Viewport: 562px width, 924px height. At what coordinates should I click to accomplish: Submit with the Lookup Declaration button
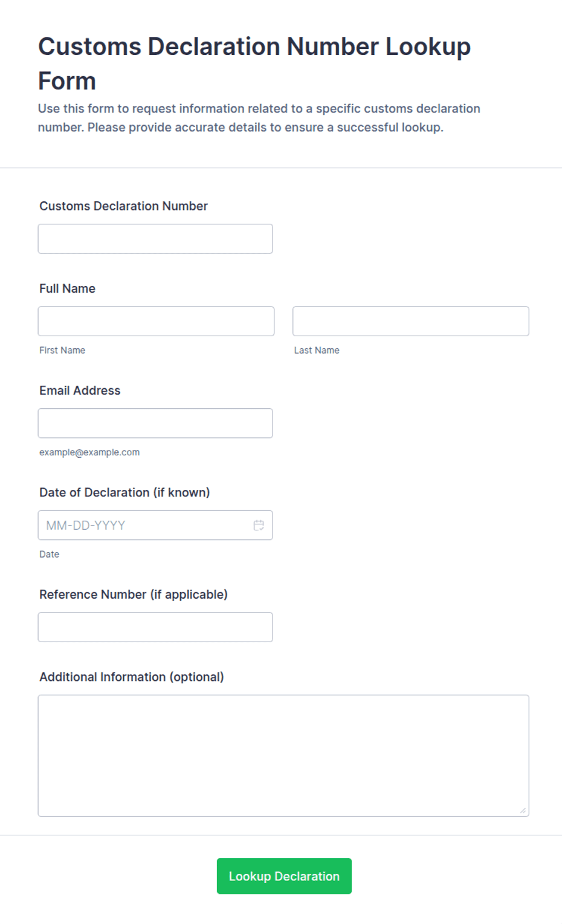click(284, 876)
